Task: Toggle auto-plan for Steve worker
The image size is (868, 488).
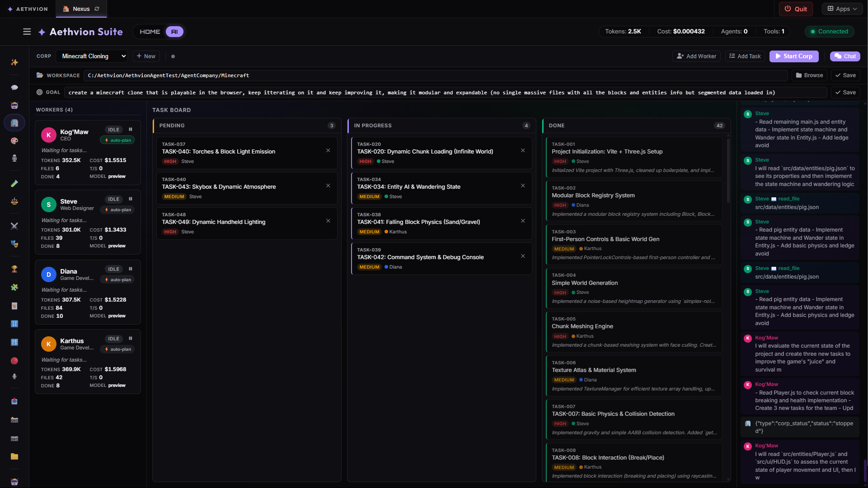Action: pyautogui.click(x=117, y=210)
